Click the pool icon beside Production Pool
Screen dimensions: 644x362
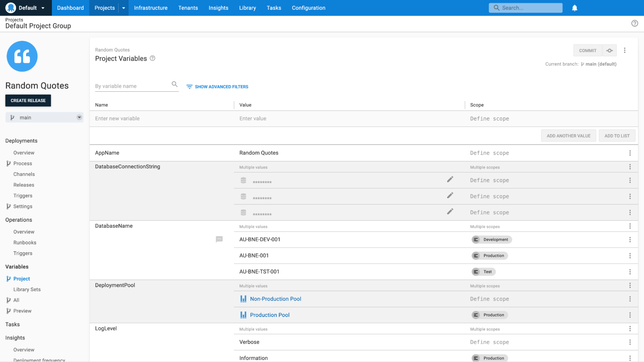coord(244,315)
